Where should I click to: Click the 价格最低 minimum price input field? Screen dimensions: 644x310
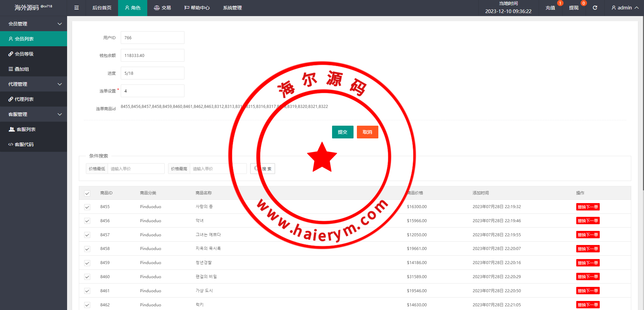click(136, 169)
